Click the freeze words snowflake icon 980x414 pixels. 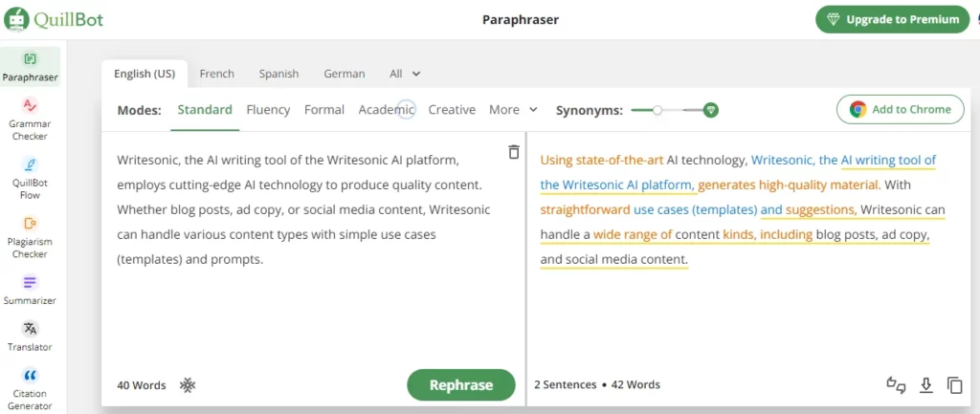[x=188, y=384]
